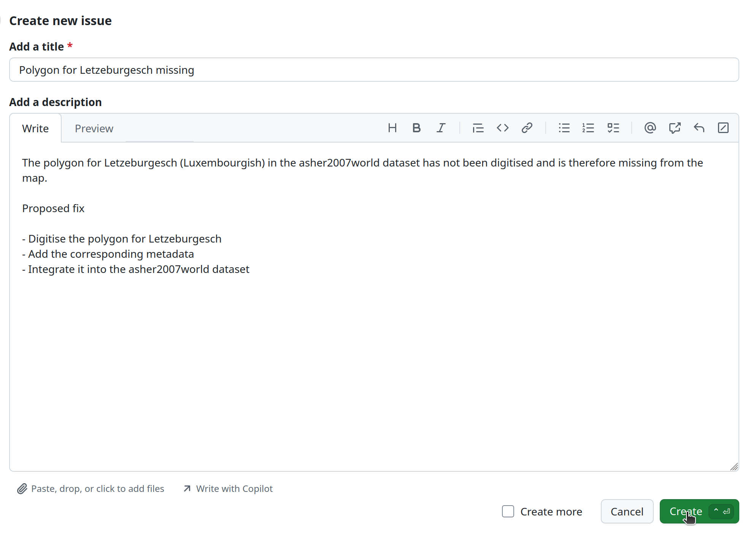Reference an issue or pull request
Screen dimensions: 756x536
[x=675, y=128]
